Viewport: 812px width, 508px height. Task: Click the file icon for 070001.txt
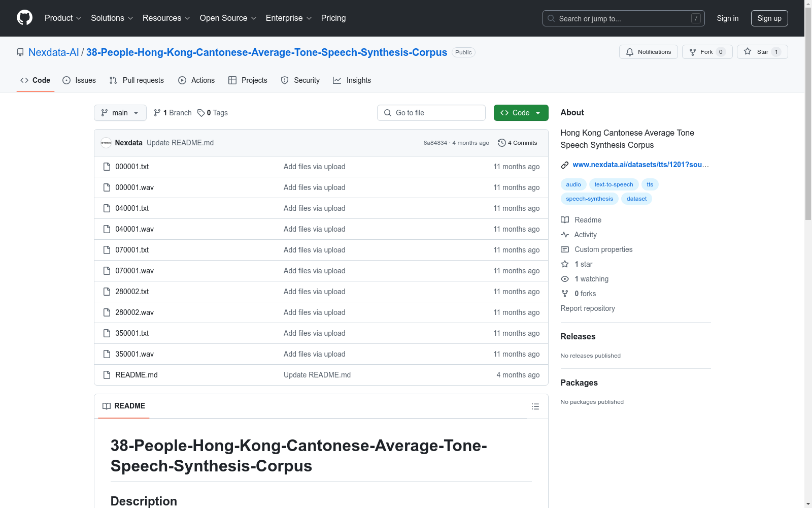coord(107,250)
